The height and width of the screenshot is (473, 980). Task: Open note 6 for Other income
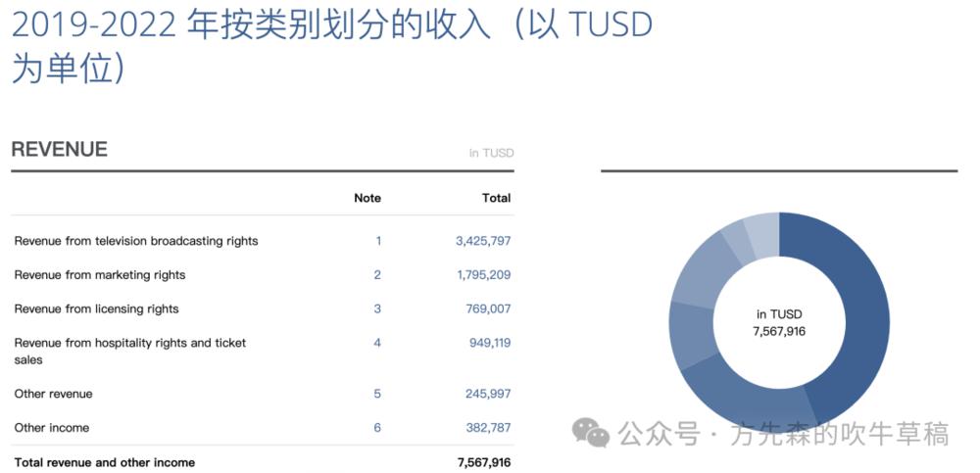pyautogui.click(x=377, y=428)
